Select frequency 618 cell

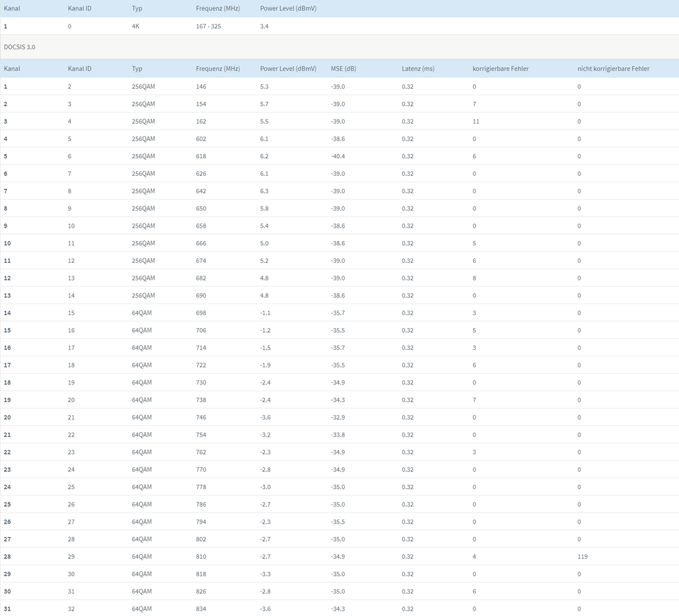201,156
